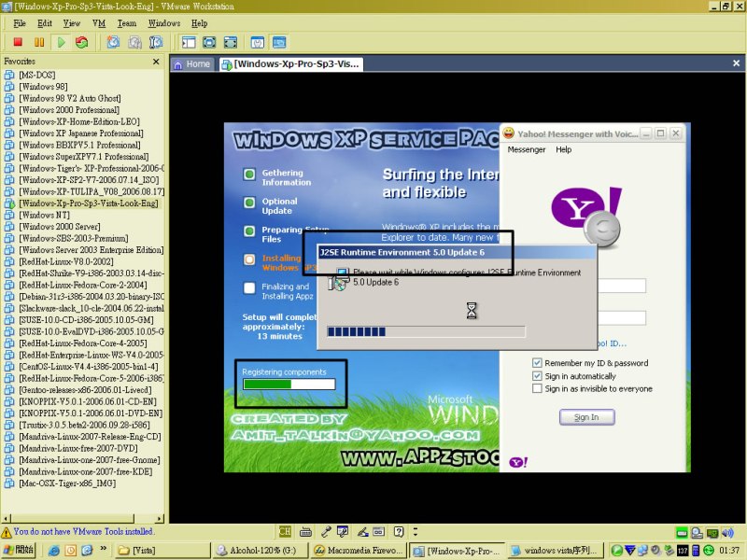Open the VMware Help menu
The height and width of the screenshot is (560, 747).
pyautogui.click(x=199, y=23)
